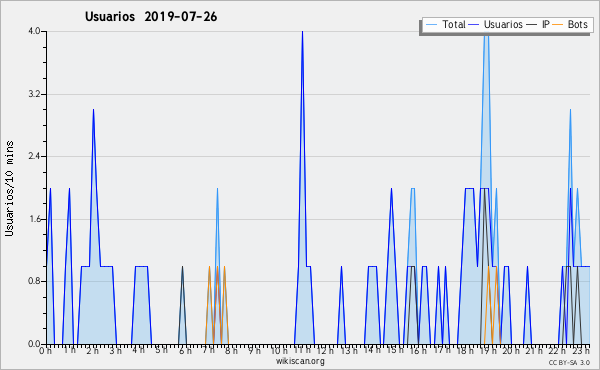Click the '6 h' x-axis label
Screen dimensions: 600x370
pos(186,350)
